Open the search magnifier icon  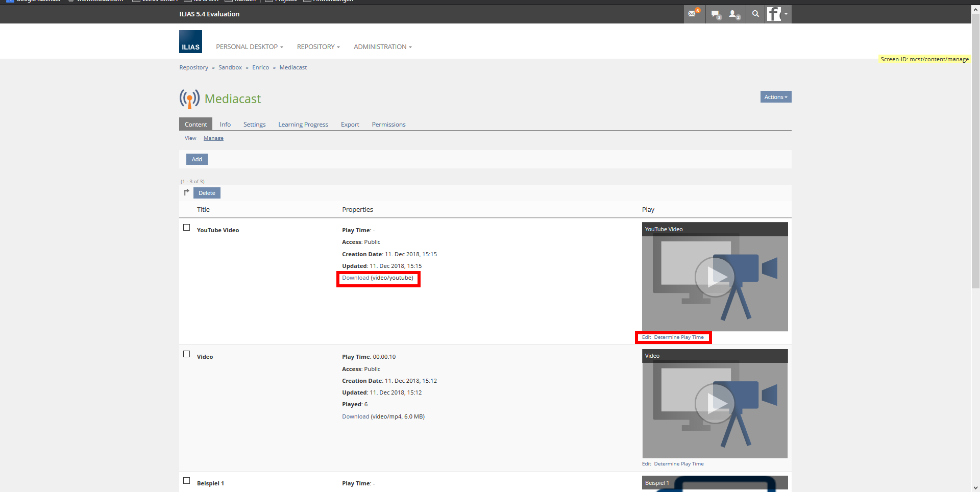[755, 14]
